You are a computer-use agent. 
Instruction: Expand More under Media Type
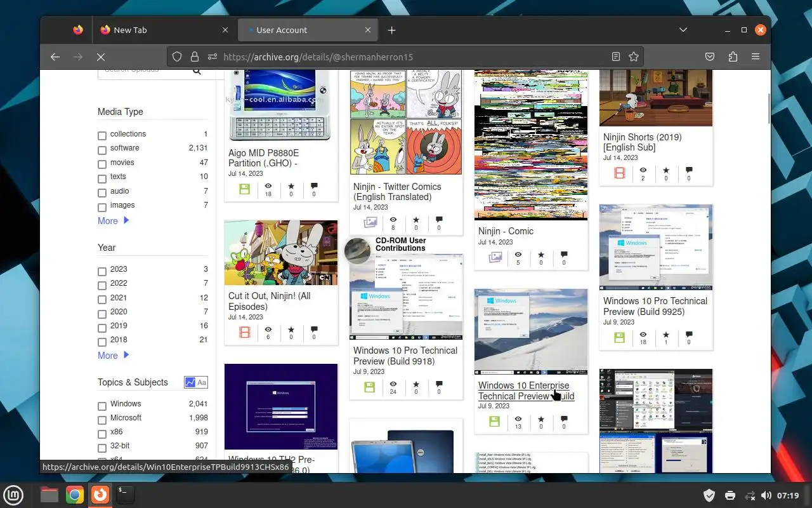point(113,221)
